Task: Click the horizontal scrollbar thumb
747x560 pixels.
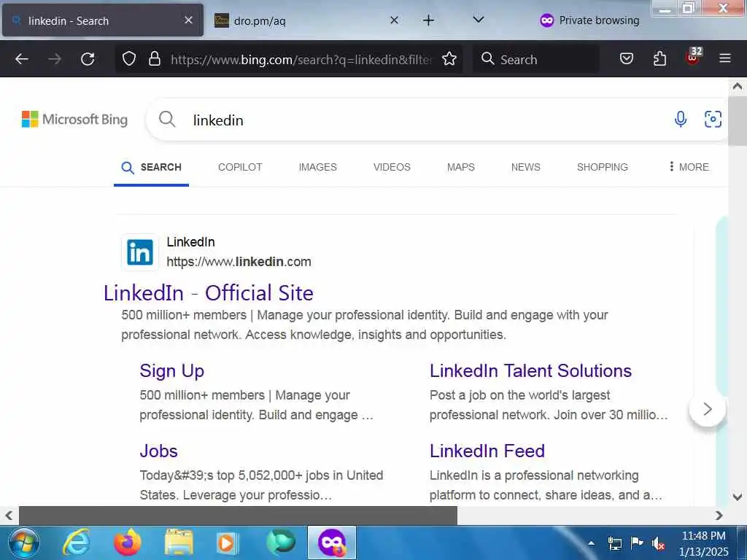Action: [x=238, y=516]
